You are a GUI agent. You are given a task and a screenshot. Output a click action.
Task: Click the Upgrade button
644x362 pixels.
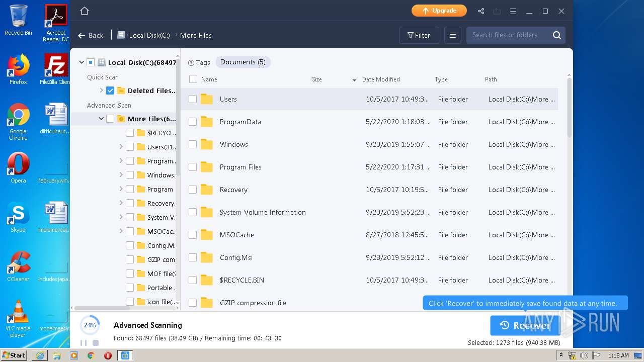(x=439, y=11)
